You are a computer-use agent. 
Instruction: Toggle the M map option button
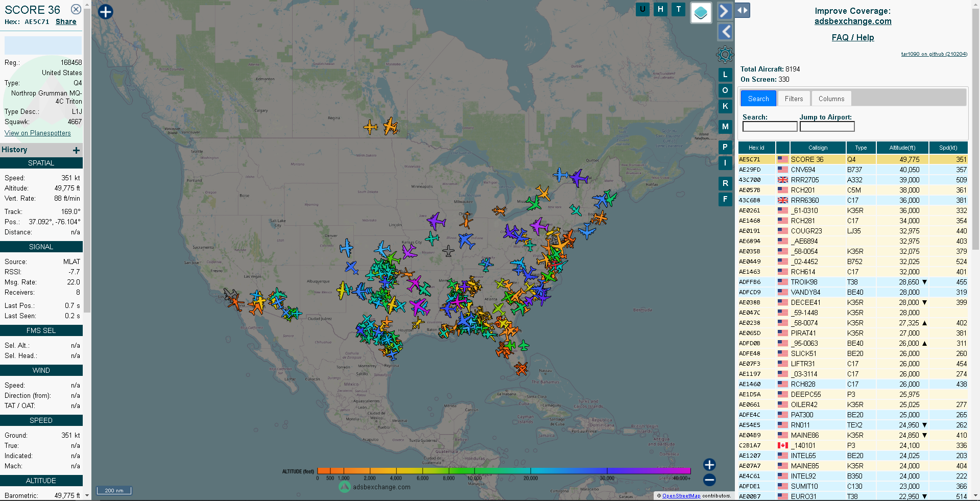tap(725, 127)
